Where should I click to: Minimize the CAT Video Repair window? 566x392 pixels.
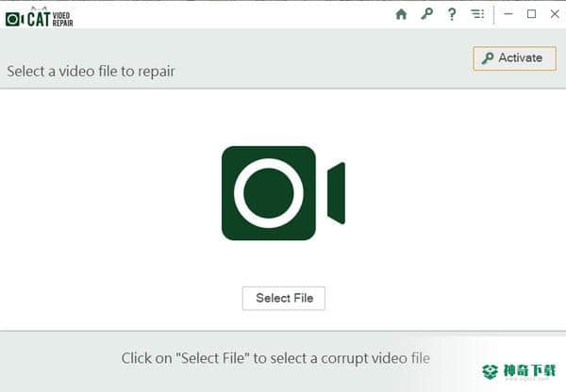508,14
